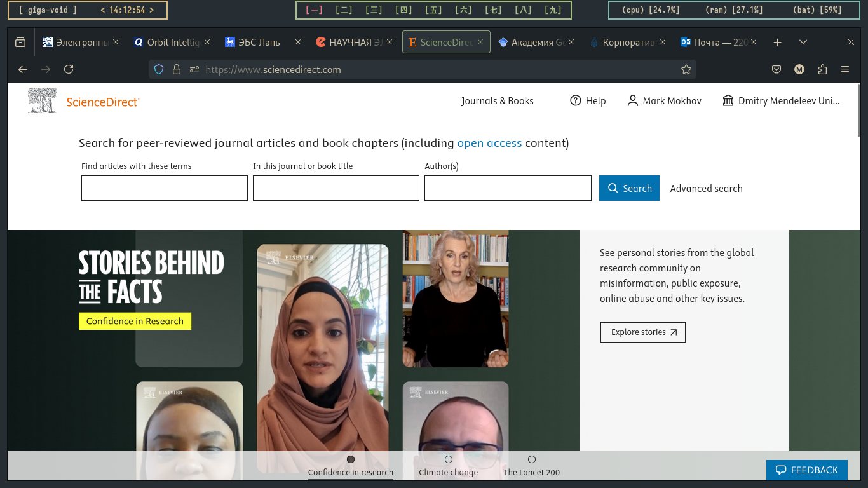Click the blue Search button
This screenshot has height=488, width=868.
629,188
